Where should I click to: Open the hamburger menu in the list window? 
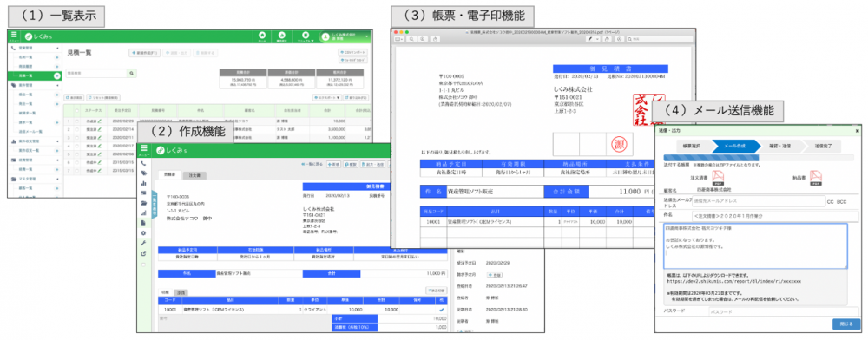[x=14, y=35]
